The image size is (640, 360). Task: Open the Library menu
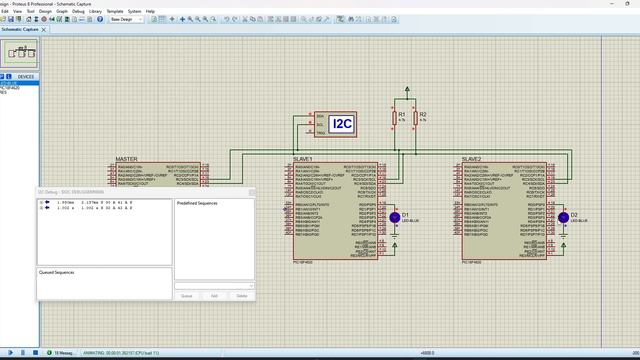(x=95, y=11)
